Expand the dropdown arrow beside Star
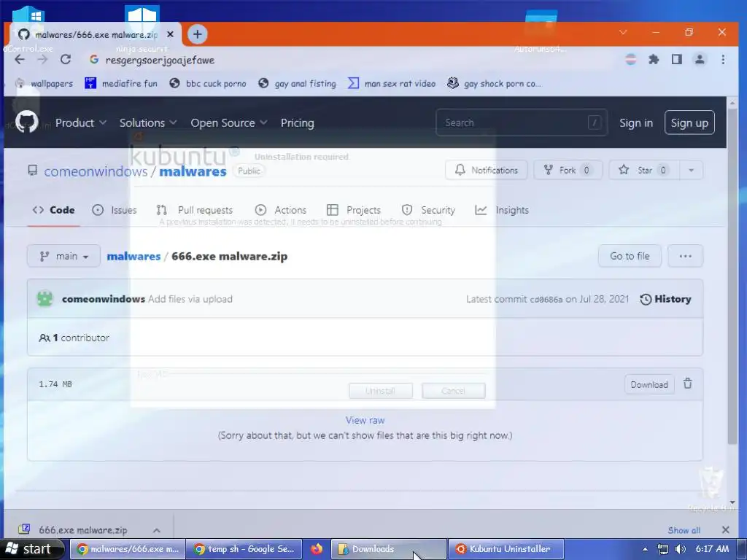 click(691, 170)
